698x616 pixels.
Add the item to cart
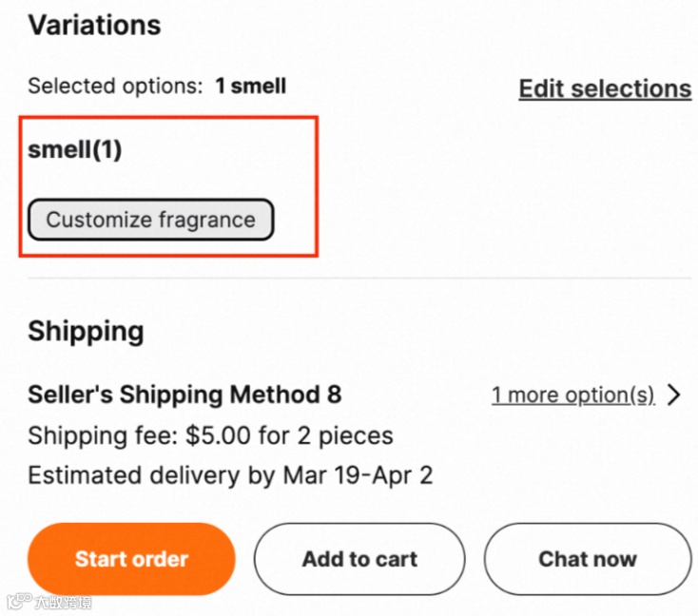click(359, 559)
